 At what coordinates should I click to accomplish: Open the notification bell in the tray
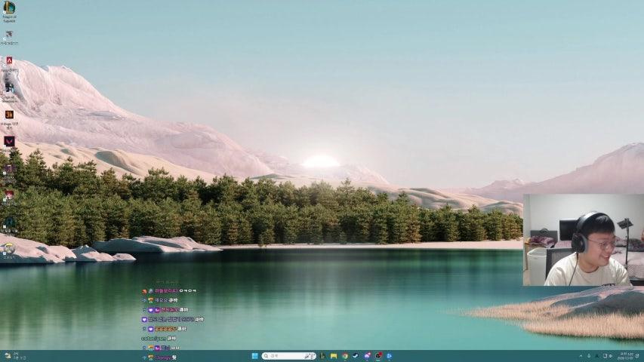(637, 355)
